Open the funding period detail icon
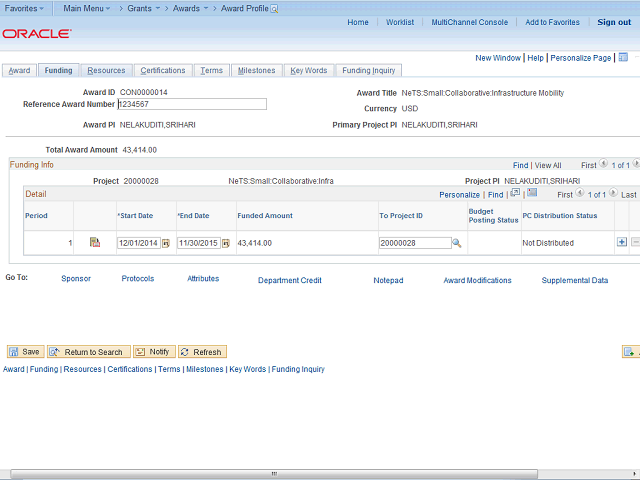 pyautogui.click(x=95, y=242)
